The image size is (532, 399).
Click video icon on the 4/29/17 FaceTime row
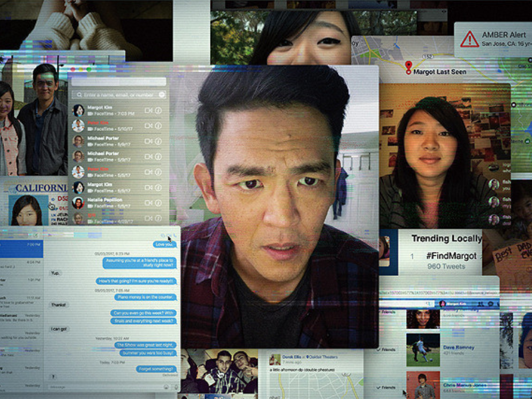[x=148, y=218]
